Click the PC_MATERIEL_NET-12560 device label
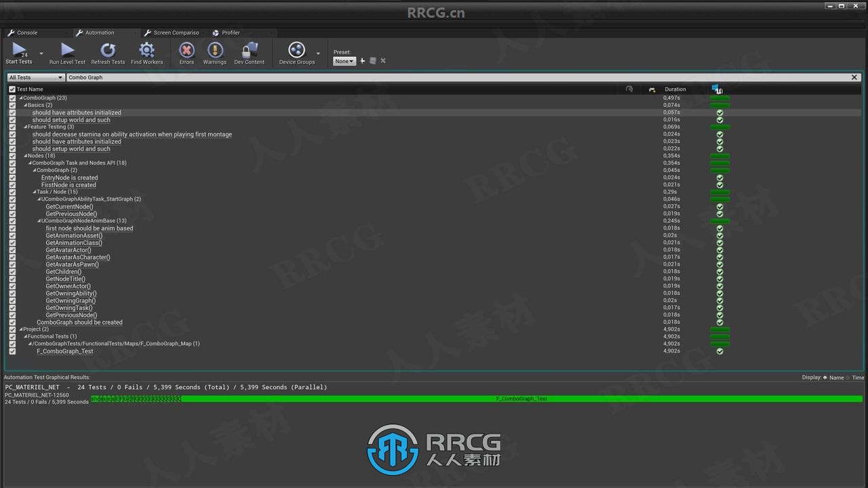868x488 pixels. (37, 395)
